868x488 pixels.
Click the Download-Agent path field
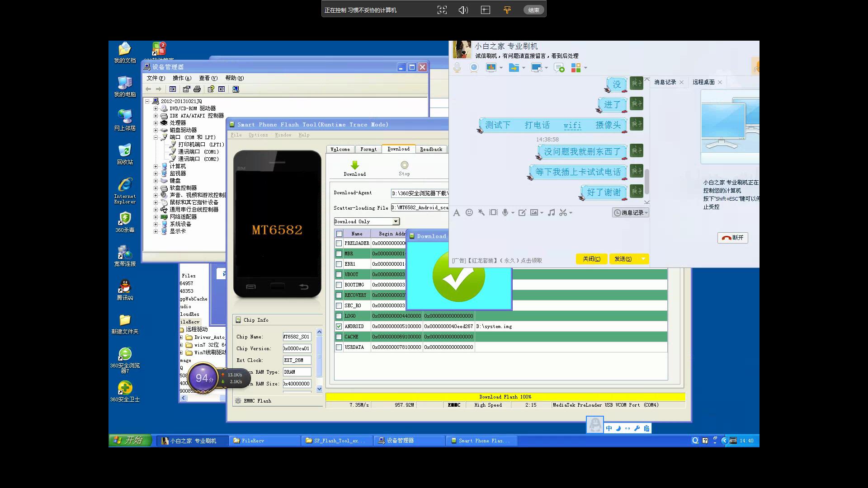click(419, 193)
